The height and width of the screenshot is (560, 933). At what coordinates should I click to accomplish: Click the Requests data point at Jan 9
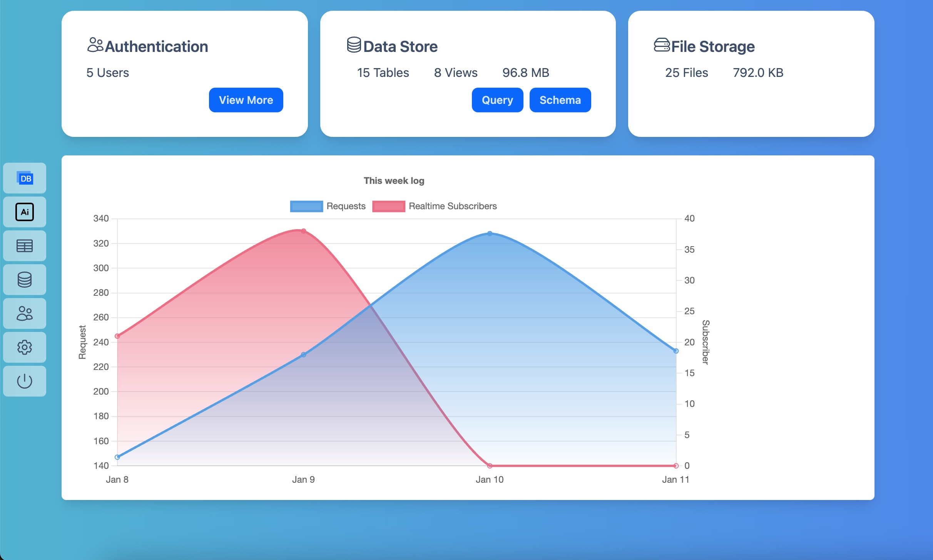click(303, 355)
